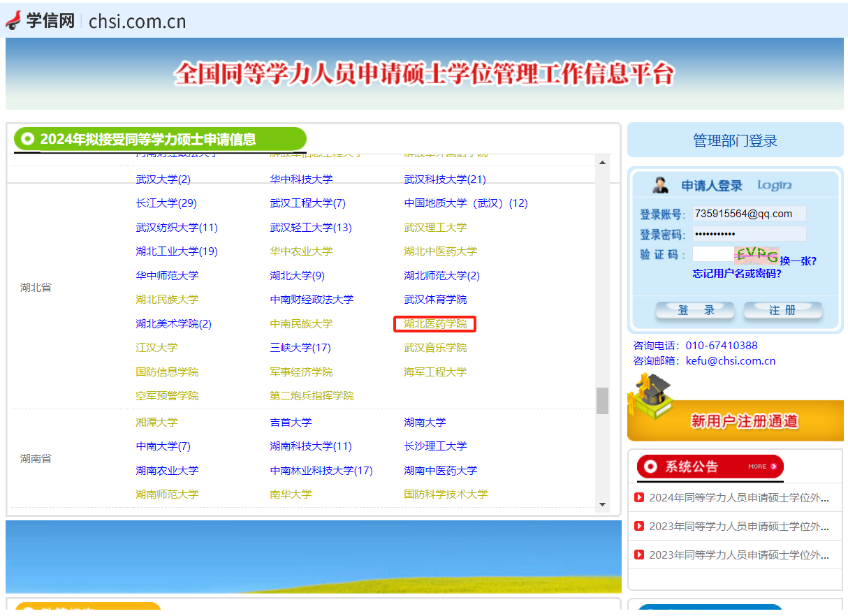Image resolution: width=848 pixels, height=616 pixels.
Task: Click red arrow beside first 2024 announcement
Action: click(x=638, y=498)
